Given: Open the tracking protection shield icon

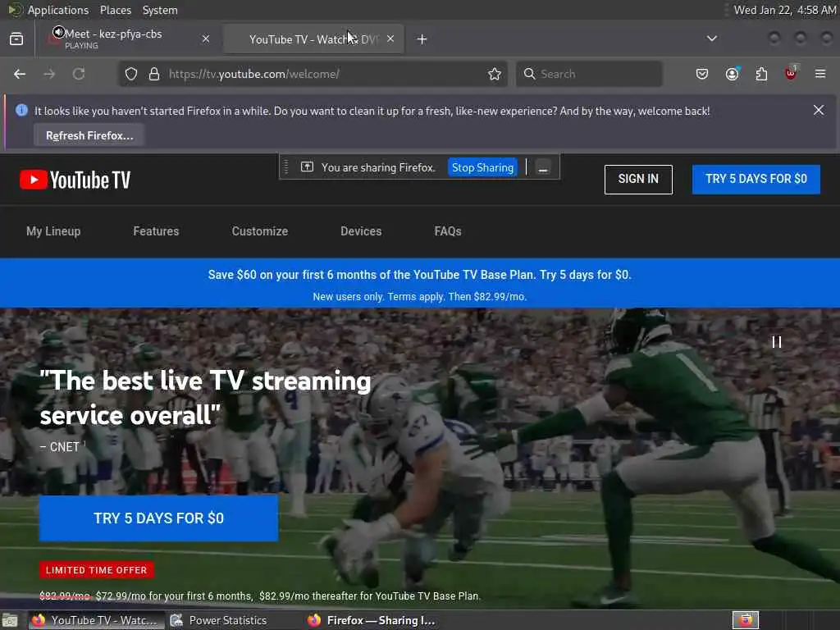Looking at the screenshot, I should coord(131,74).
